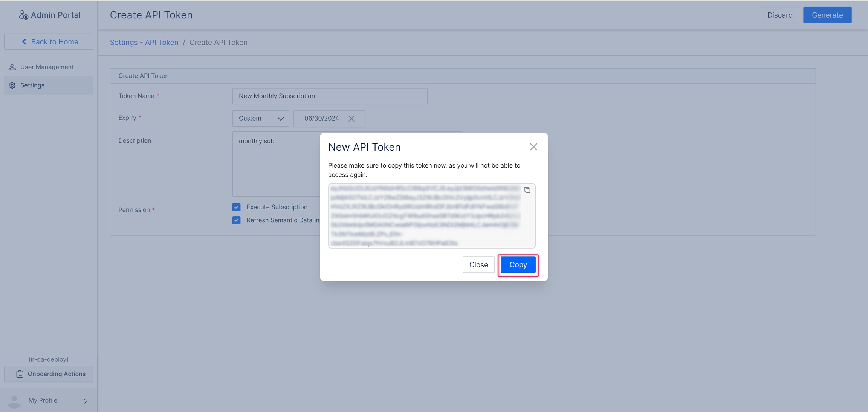Image resolution: width=868 pixels, height=412 pixels.
Task: Toggle the Refresh Semantic Data checkbox
Action: point(236,220)
